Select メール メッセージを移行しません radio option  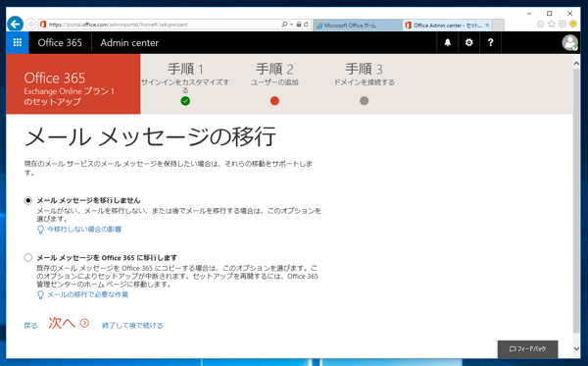tap(28, 200)
